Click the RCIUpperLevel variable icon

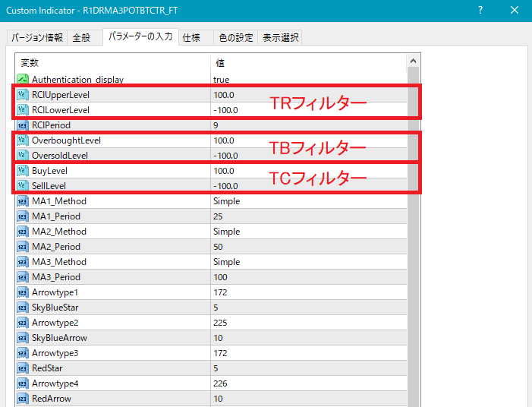[23, 95]
